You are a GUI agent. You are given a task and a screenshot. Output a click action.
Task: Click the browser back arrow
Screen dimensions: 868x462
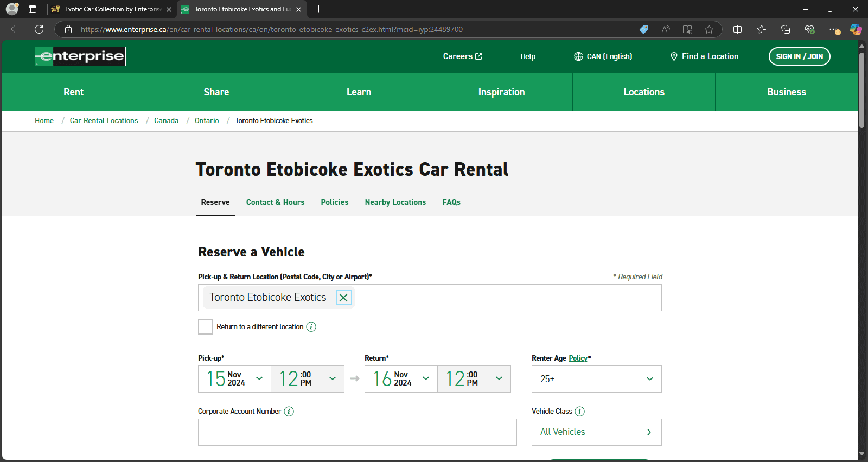(15, 29)
